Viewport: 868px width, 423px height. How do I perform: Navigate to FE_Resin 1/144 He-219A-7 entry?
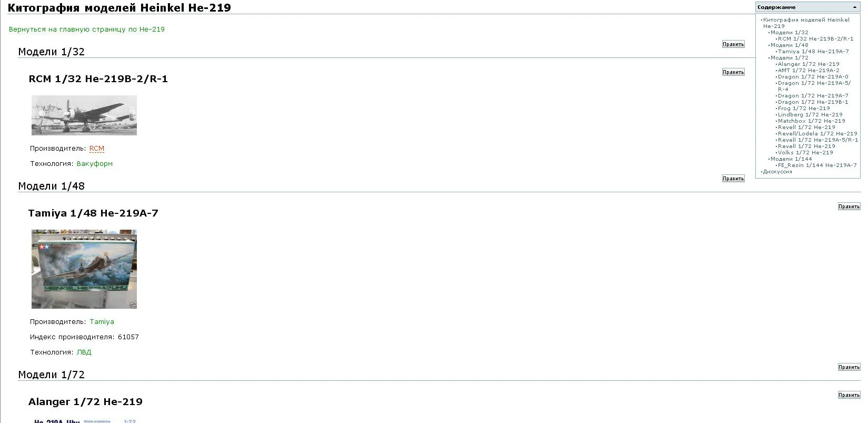pyautogui.click(x=817, y=165)
